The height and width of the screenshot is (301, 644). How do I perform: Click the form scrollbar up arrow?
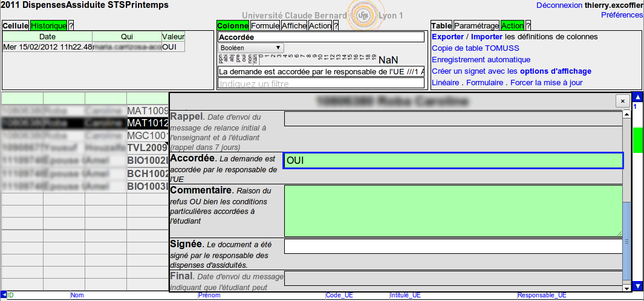[x=627, y=115]
